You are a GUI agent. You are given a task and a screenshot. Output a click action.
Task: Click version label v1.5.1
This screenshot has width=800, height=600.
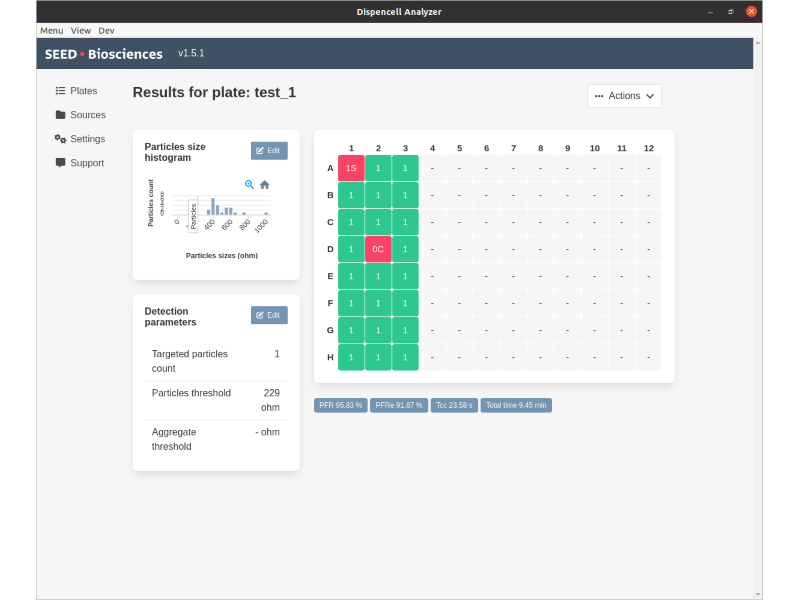[191, 53]
